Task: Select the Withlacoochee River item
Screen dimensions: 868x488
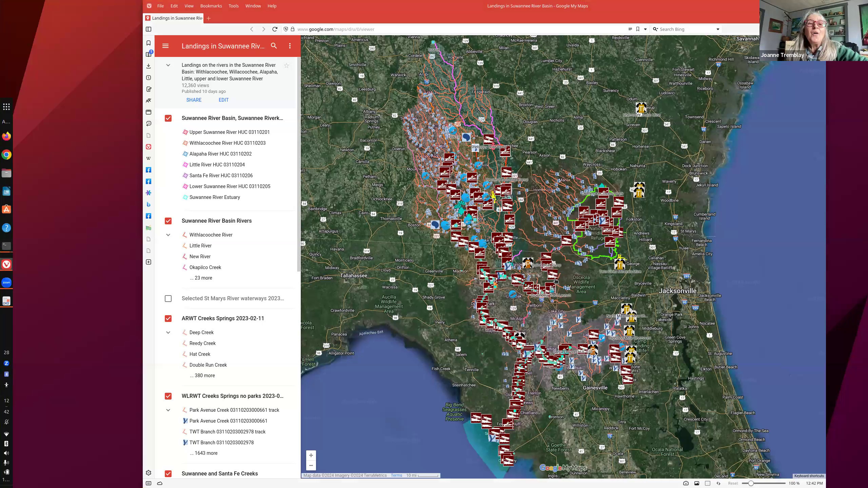Action: pos(211,235)
